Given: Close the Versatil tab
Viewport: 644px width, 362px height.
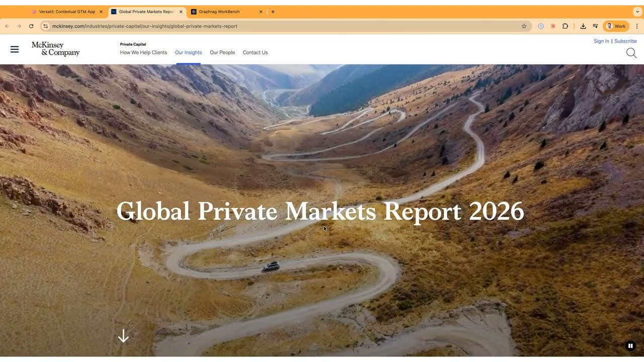Looking at the screenshot, I should pos(101,12).
